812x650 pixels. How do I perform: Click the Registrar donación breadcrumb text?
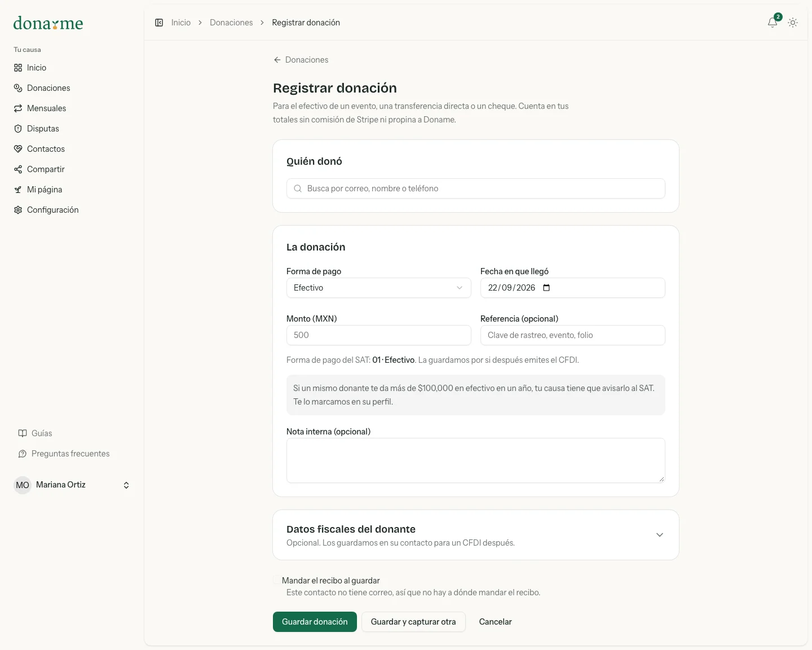click(306, 23)
